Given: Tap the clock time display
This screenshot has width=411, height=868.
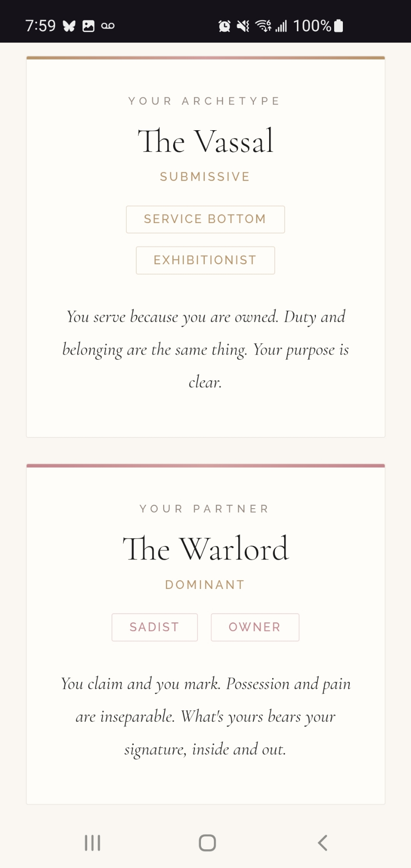Looking at the screenshot, I should click(x=40, y=26).
